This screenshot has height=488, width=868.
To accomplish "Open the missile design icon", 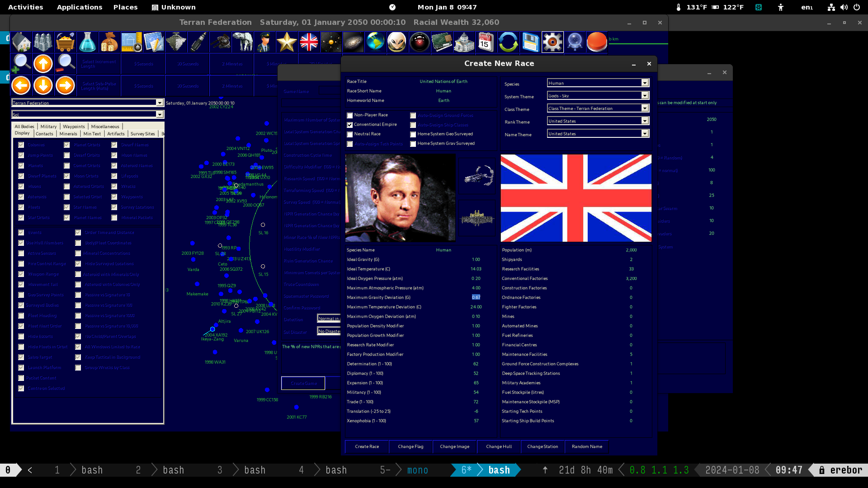I will 198,42.
